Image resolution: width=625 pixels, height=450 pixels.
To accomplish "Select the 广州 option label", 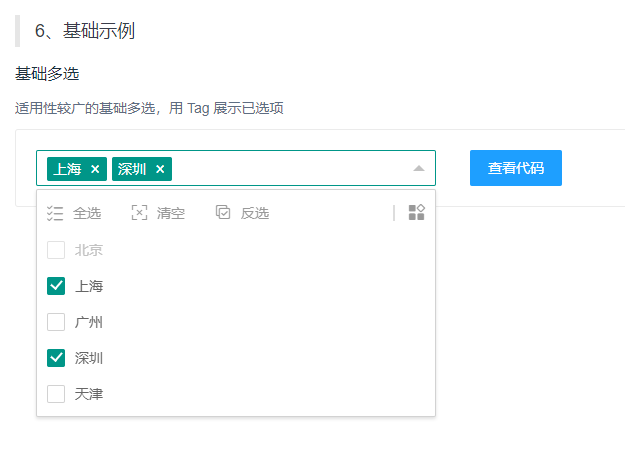I will click(89, 322).
